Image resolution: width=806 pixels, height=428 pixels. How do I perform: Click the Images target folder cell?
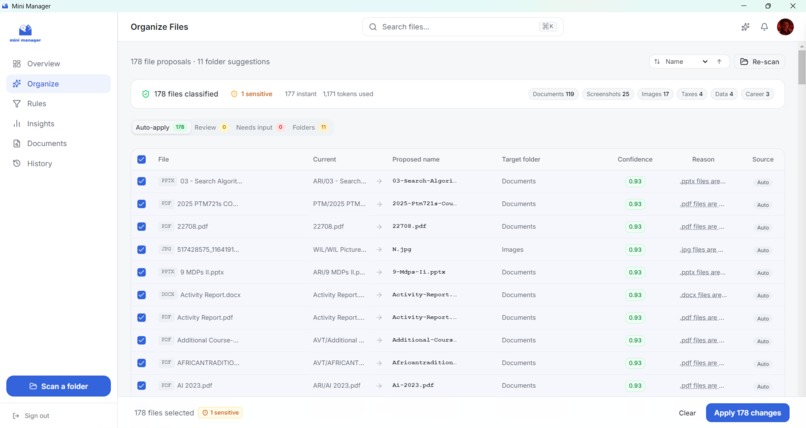pos(512,250)
